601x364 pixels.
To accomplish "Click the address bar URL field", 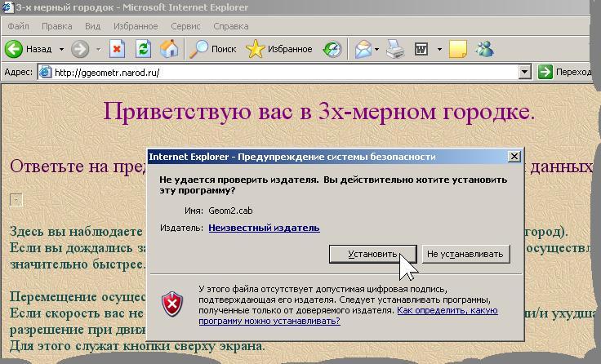I will pos(283,72).
